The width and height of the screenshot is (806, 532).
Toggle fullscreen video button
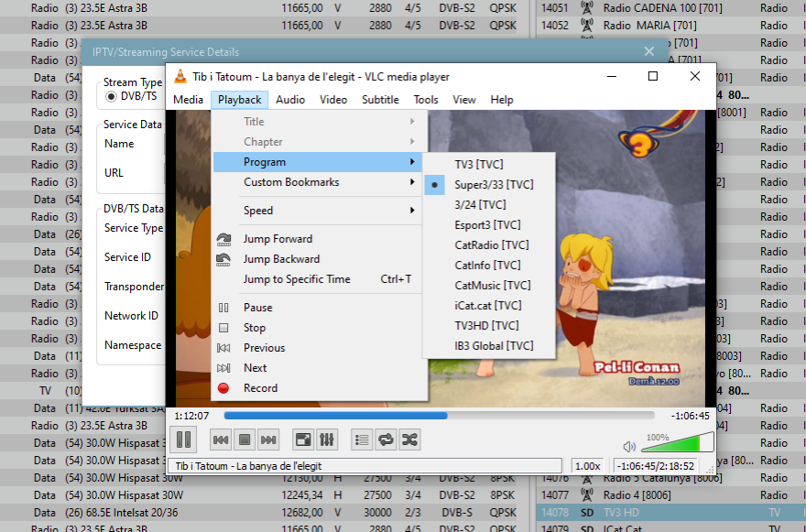pyautogui.click(x=303, y=440)
